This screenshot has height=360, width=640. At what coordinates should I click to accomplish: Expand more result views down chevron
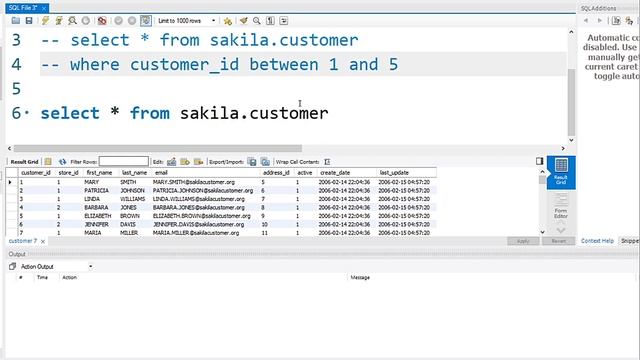[561, 230]
